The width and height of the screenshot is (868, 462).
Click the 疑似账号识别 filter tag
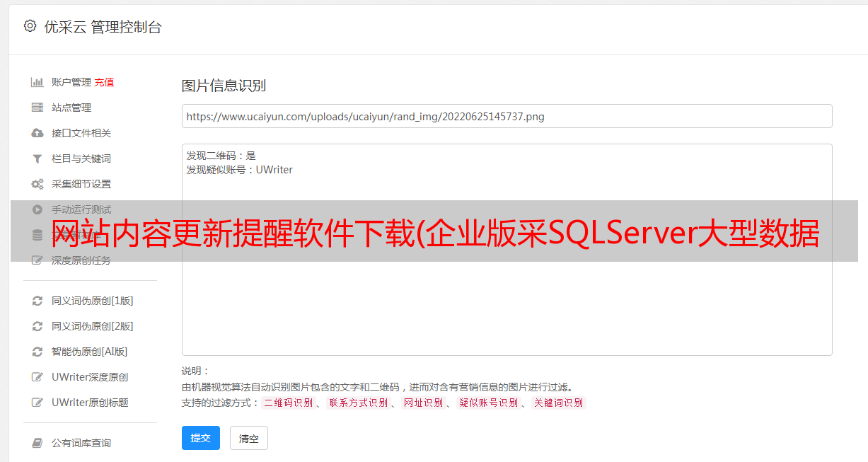[x=488, y=403]
